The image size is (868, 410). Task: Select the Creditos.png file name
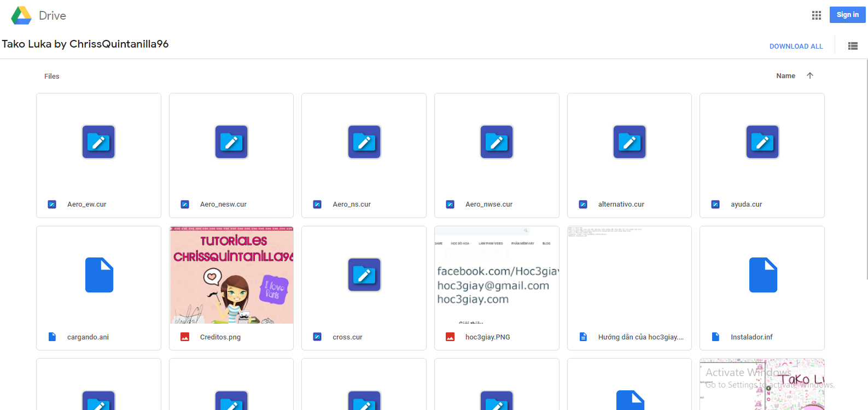(220, 337)
